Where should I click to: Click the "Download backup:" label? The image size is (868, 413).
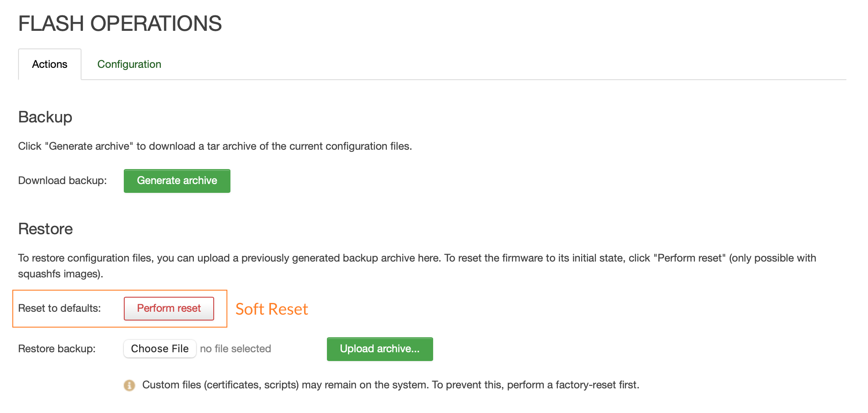[62, 181]
